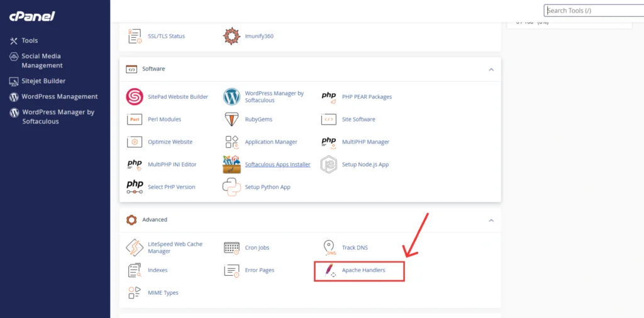
Task: Open the RubyGems link
Action: tap(258, 119)
